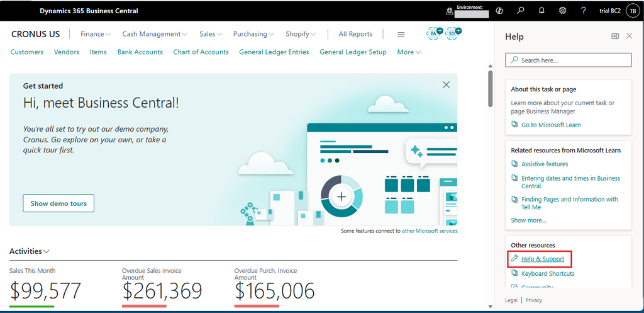Click Dynamics 365 Business Central title
The image size is (644, 313).
click(x=89, y=11)
